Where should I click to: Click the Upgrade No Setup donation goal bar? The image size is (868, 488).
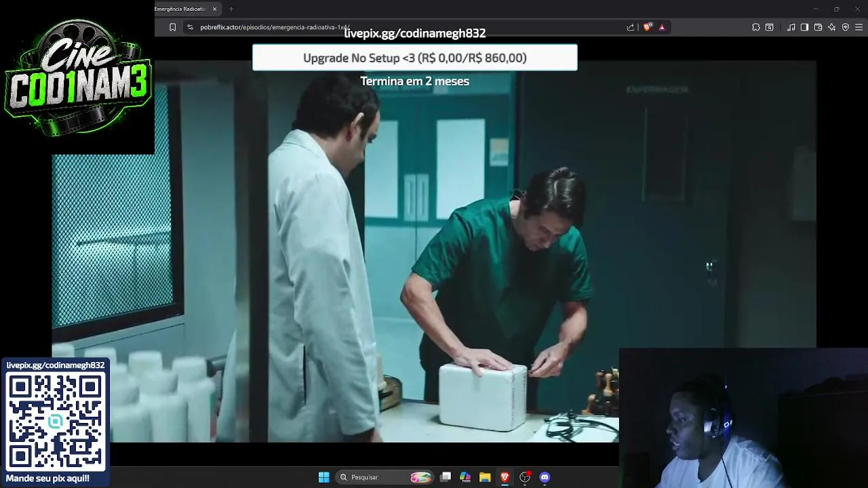pos(415,58)
